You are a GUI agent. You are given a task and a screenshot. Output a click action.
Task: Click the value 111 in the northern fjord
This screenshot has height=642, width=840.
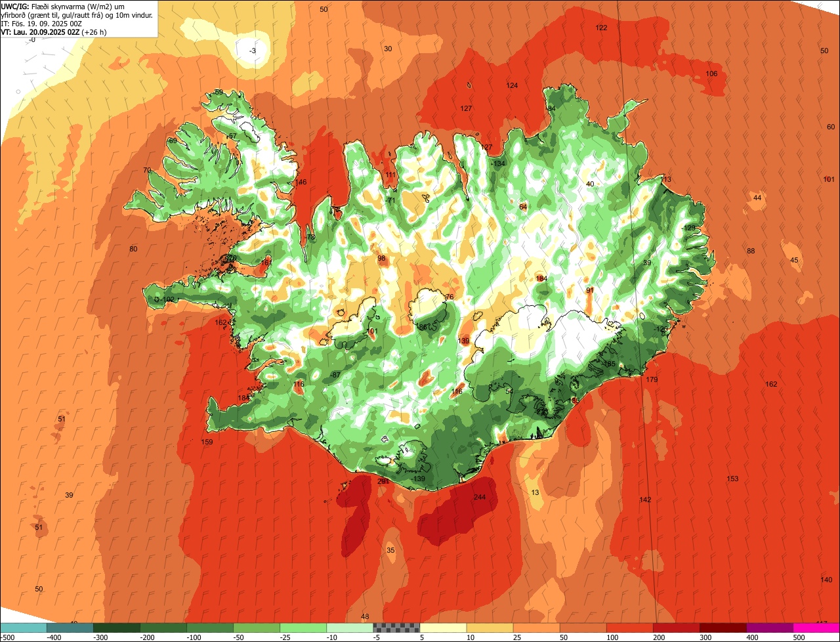click(x=391, y=175)
